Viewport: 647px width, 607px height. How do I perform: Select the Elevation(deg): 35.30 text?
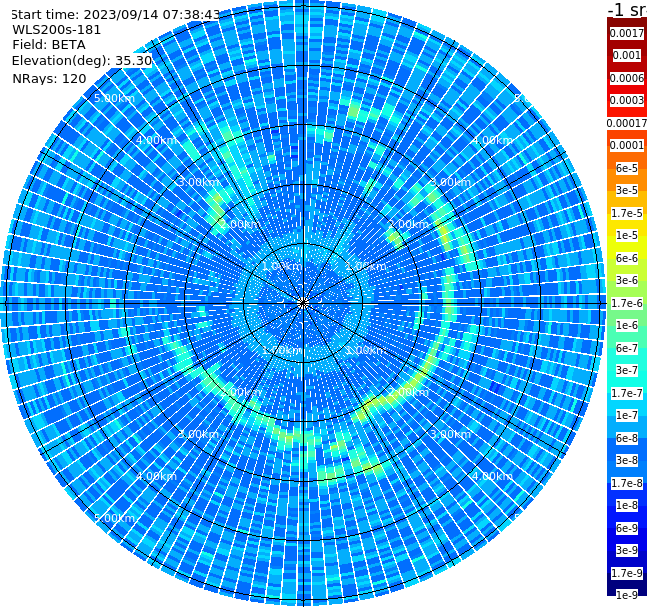point(82,61)
